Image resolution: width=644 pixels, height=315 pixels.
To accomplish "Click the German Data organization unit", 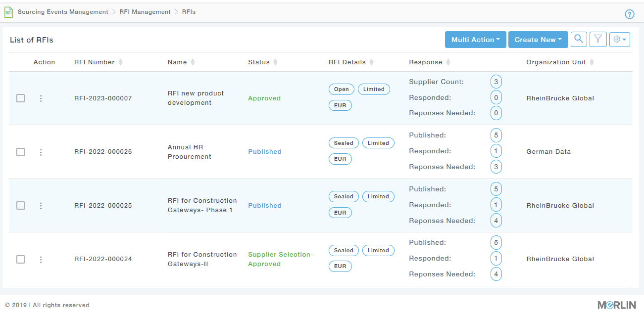I will 548,152.
